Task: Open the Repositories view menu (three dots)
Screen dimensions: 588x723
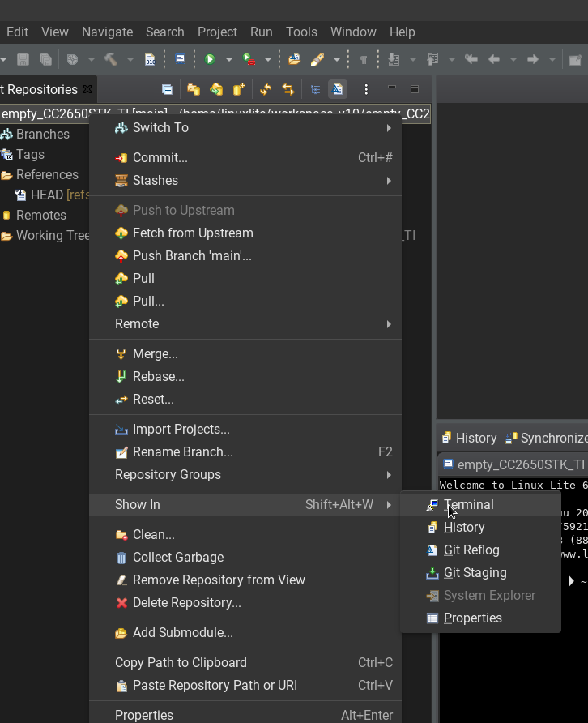Action: [366, 89]
